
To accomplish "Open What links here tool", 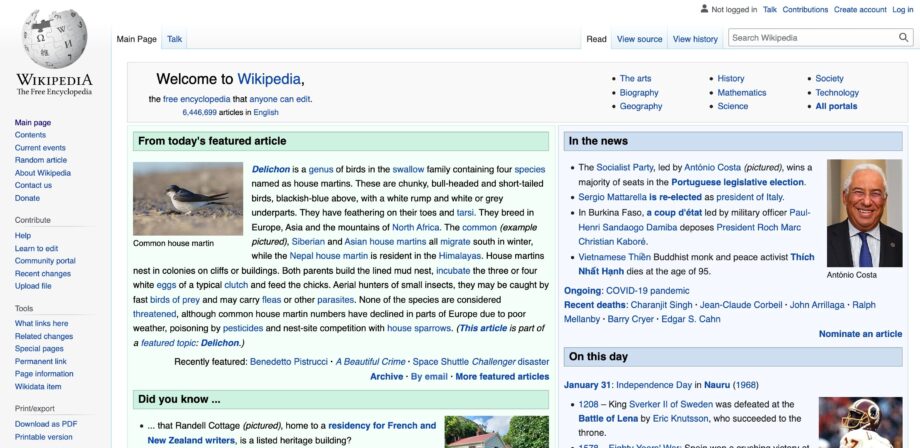I will click(x=41, y=324).
